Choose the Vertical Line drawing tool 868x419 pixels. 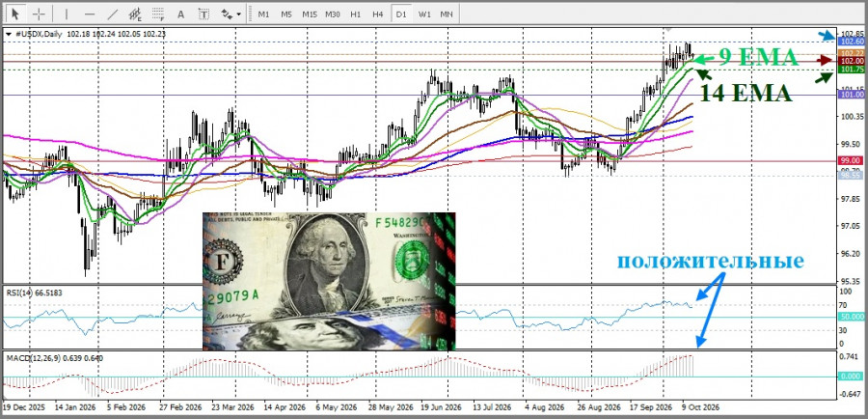click(67, 14)
